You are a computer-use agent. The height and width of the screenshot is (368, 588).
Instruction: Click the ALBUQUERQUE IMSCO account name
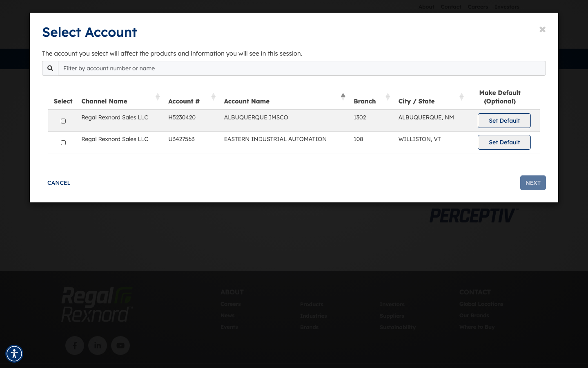(256, 117)
